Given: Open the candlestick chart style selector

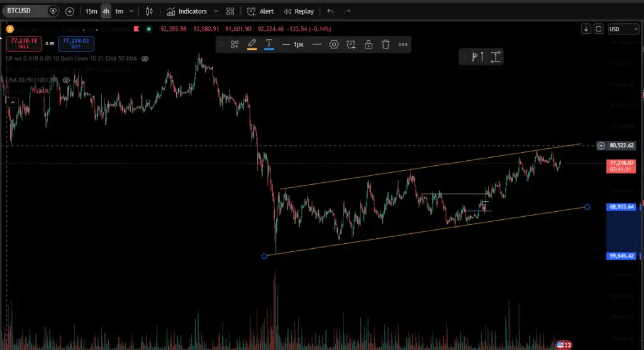Looking at the screenshot, I should (149, 11).
